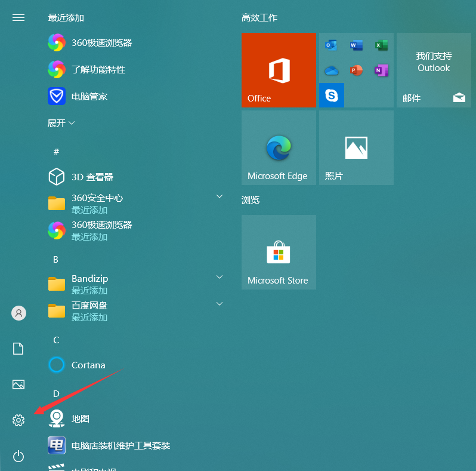
Task: Click the D letter header
Action: [56, 394]
